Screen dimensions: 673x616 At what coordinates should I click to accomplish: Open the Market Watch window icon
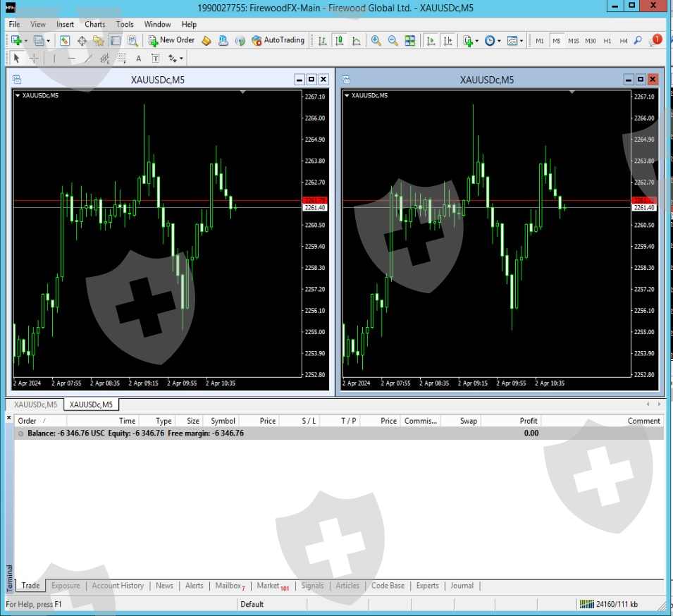65,41
